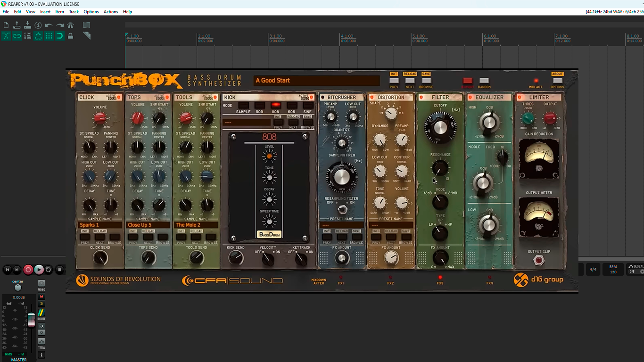Toggle the metronome toolbar icon
The width and height of the screenshot is (644, 362).
(x=71, y=25)
